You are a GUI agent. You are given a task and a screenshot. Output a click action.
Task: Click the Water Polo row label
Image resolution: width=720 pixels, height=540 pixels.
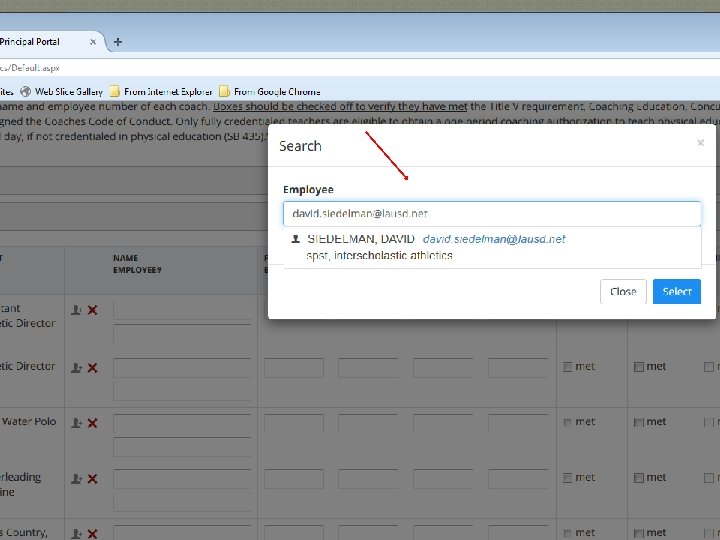(28, 422)
